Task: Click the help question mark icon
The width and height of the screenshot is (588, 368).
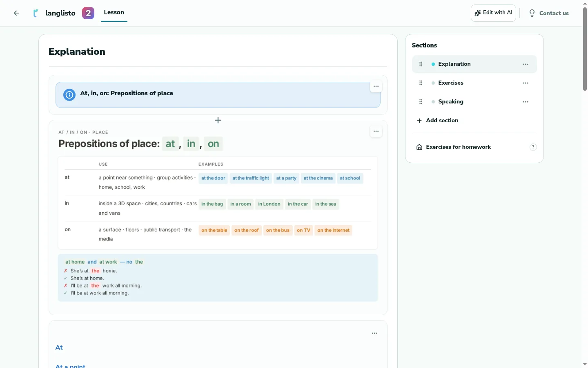Action: pyautogui.click(x=533, y=147)
